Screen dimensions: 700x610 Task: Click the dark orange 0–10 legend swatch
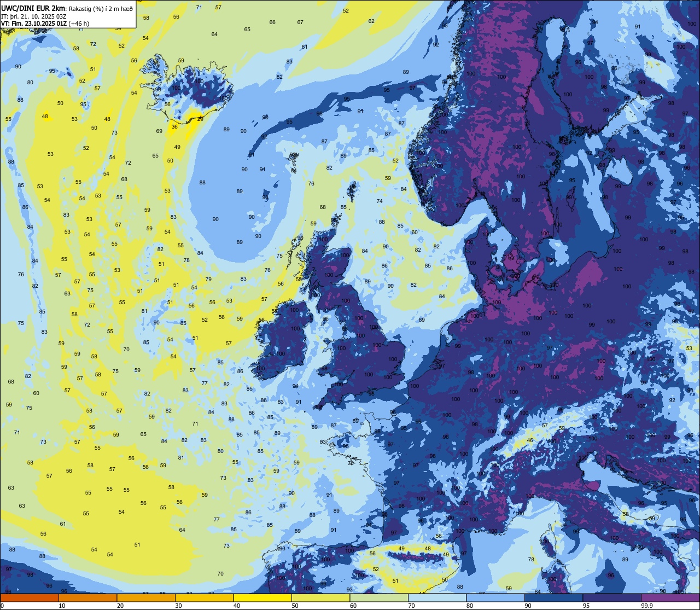pos(30,597)
